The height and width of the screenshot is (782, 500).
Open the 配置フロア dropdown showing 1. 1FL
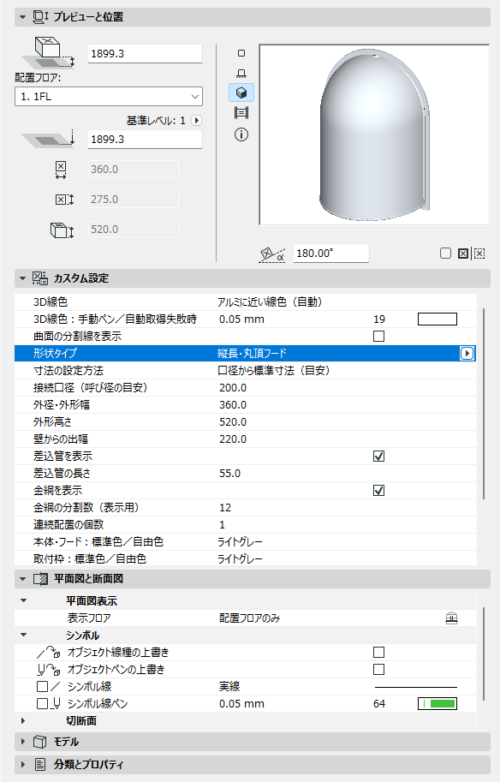[x=109, y=96]
